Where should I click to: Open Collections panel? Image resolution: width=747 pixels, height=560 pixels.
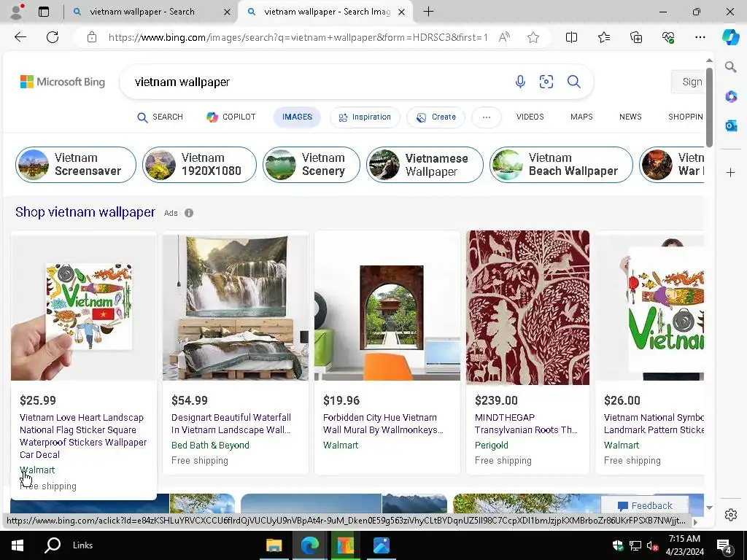tap(636, 37)
